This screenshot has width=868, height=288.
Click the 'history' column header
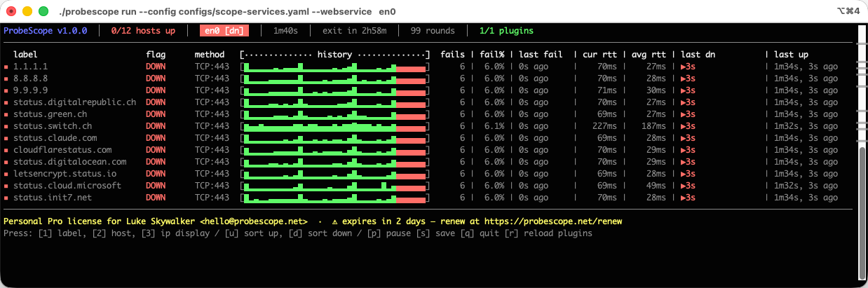pyautogui.click(x=334, y=55)
